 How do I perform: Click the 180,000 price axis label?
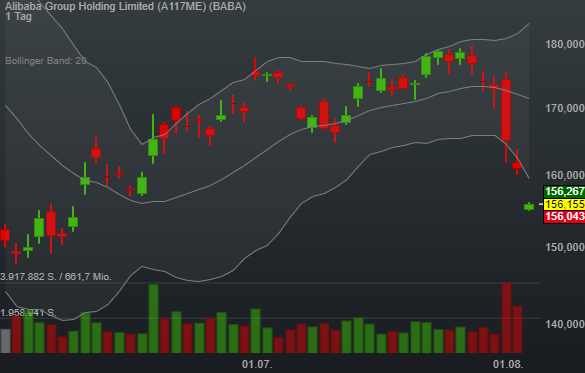coord(565,44)
